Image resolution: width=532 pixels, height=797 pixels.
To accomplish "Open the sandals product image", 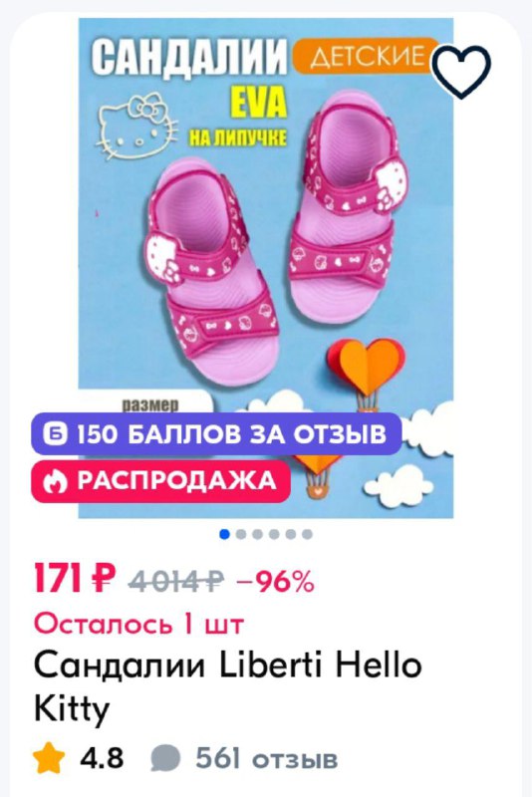I will 266,268.
